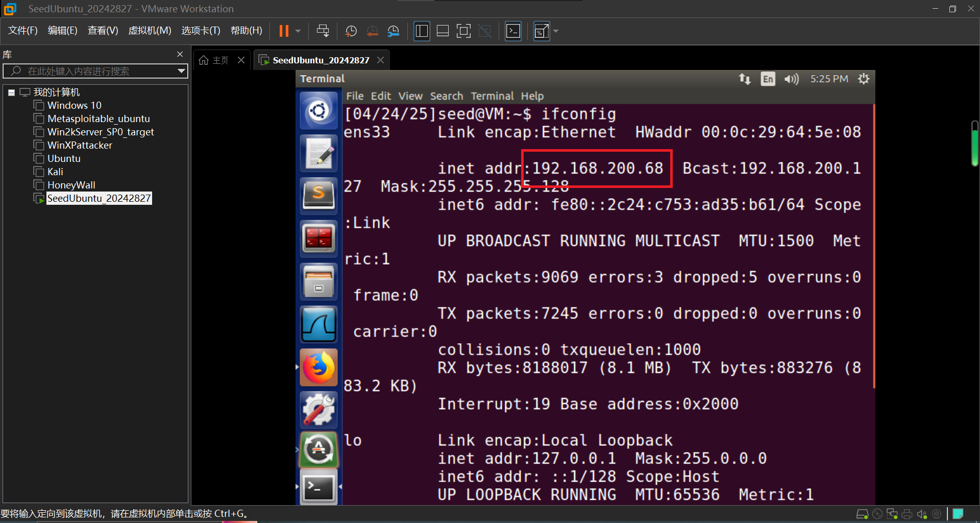
Task: Open the En keyboard input indicator
Action: click(768, 79)
